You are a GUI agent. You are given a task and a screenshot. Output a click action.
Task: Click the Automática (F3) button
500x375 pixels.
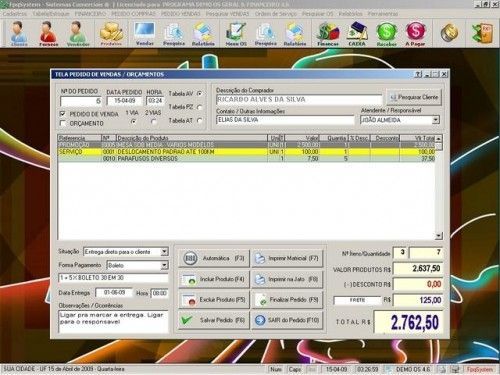pyautogui.click(x=214, y=258)
